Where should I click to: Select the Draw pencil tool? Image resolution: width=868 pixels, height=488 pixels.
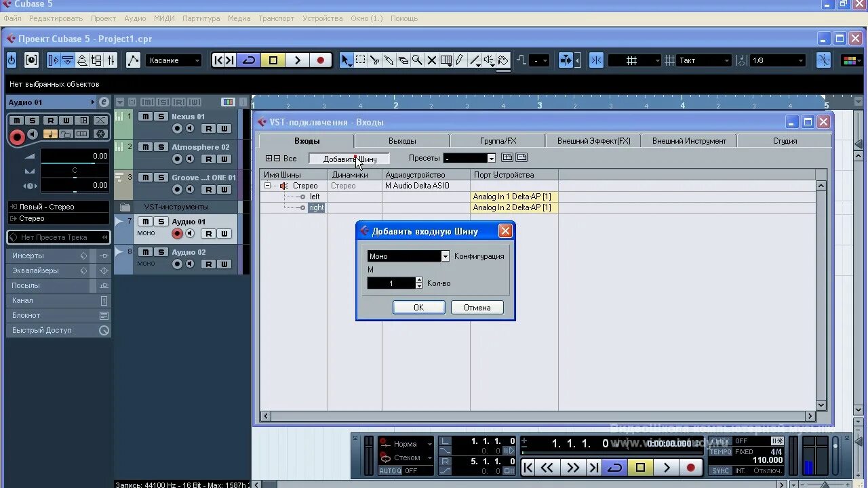coord(460,60)
